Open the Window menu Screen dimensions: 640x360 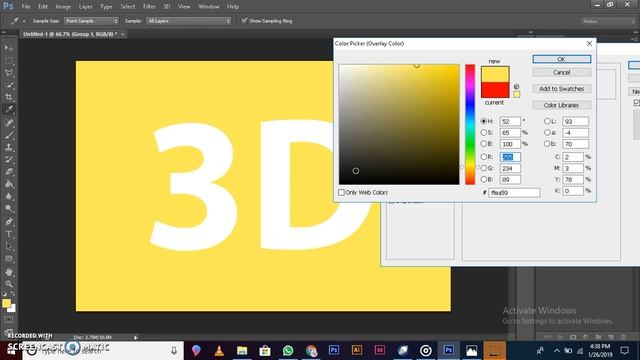(x=209, y=7)
